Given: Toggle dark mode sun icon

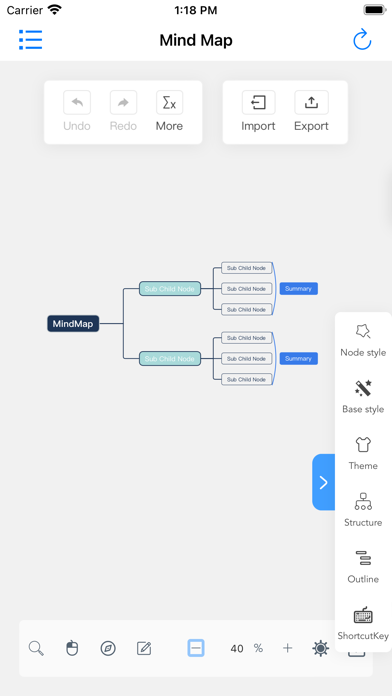Looking at the screenshot, I should click(x=321, y=649).
